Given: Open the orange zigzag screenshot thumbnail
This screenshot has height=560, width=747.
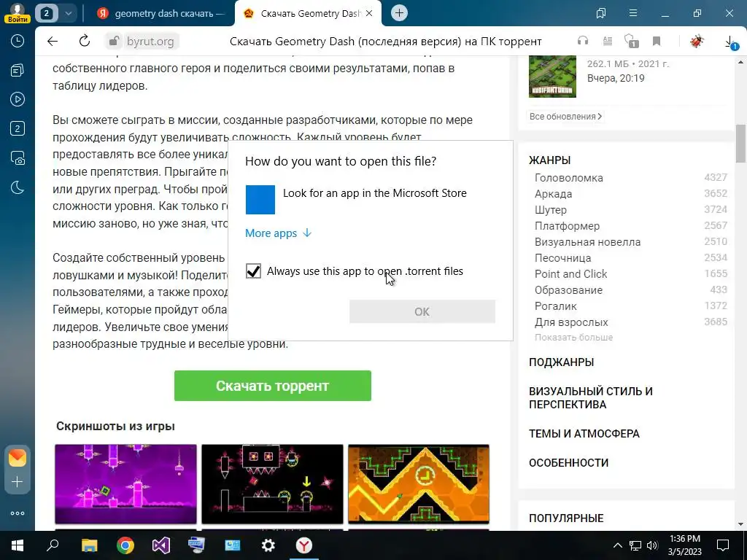Looking at the screenshot, I should click(419, 484).
